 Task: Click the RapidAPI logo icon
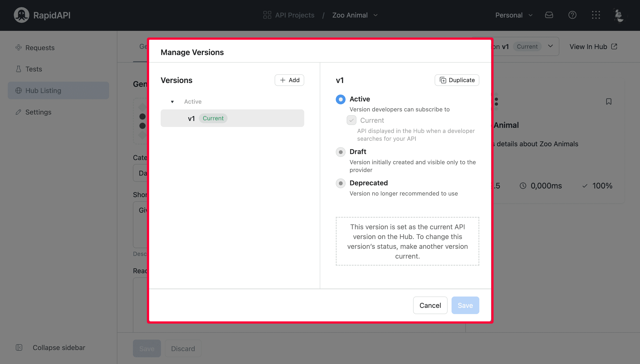tap(21, 15)
